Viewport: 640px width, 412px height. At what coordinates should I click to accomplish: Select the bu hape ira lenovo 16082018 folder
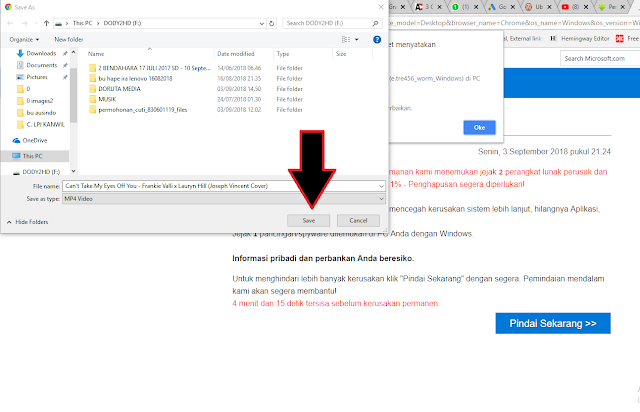131,78
